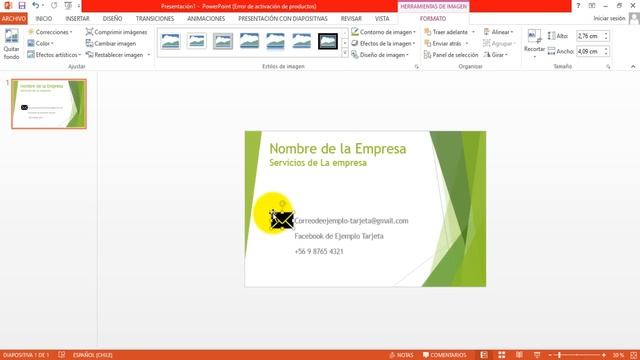The width and height of the screenshot is (640, 360).
Task: Apply the black double frame picture style
Action: click(328, 41)
